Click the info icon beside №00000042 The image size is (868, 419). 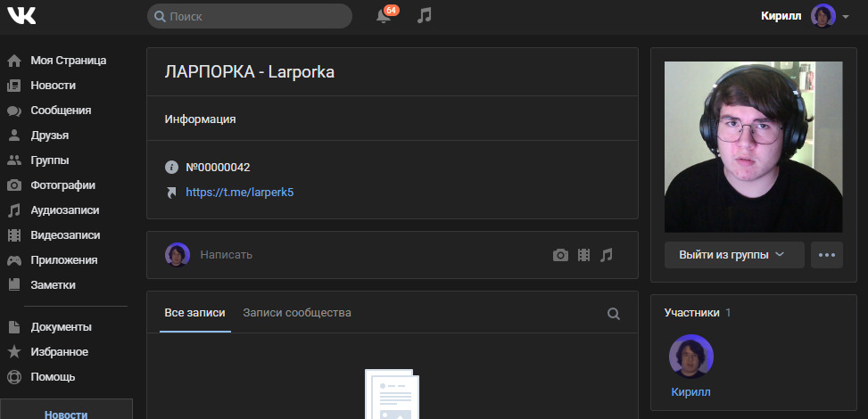172,168
